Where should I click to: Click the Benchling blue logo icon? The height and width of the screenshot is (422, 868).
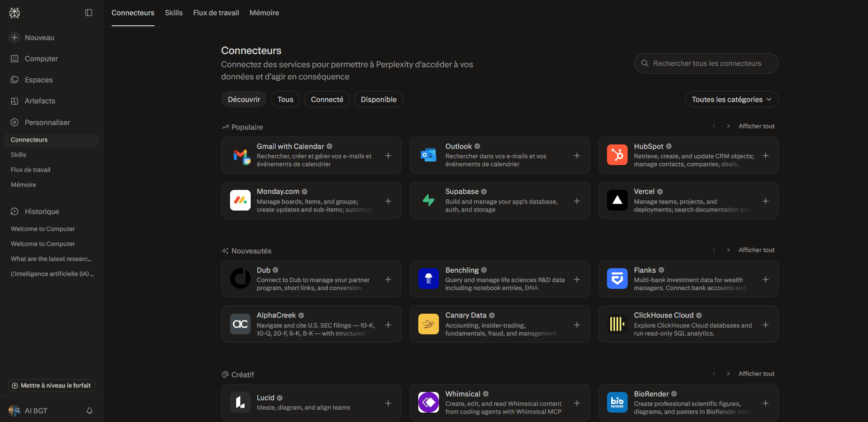[x=429, y=279]
